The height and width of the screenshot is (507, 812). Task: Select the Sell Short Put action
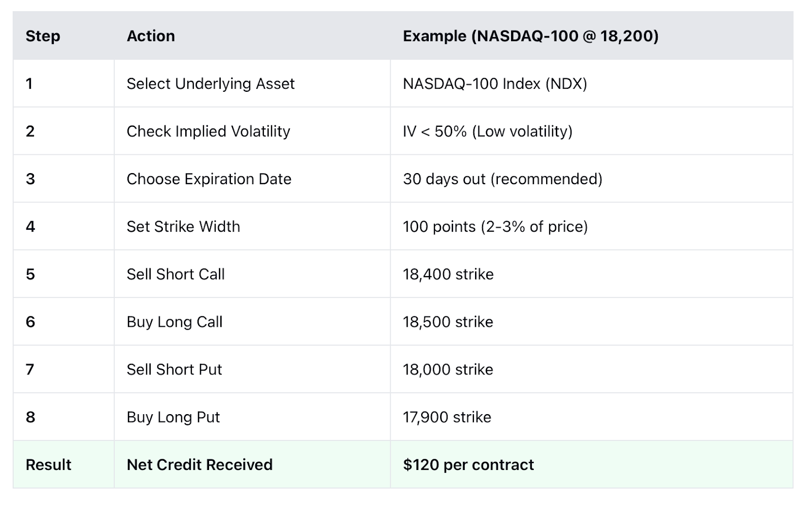pyautogui.click(x=174, y=369)
